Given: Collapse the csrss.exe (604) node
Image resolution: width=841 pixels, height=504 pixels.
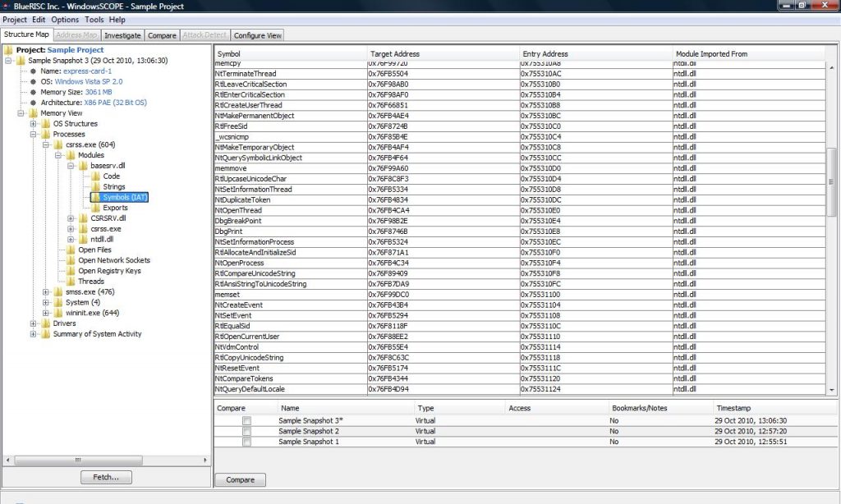Looking at the screenshot, I should [46, 144].
